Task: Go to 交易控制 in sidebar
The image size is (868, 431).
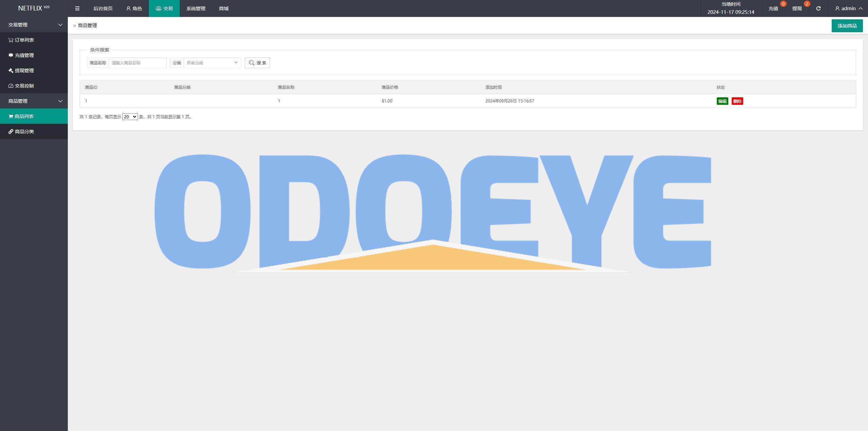Action: (34, 86)
